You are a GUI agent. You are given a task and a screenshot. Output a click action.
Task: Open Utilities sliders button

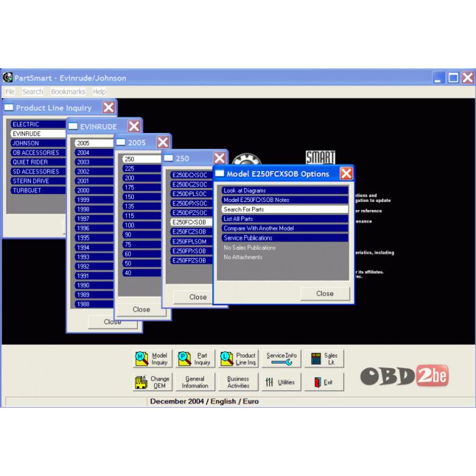[x=281, y=382]
